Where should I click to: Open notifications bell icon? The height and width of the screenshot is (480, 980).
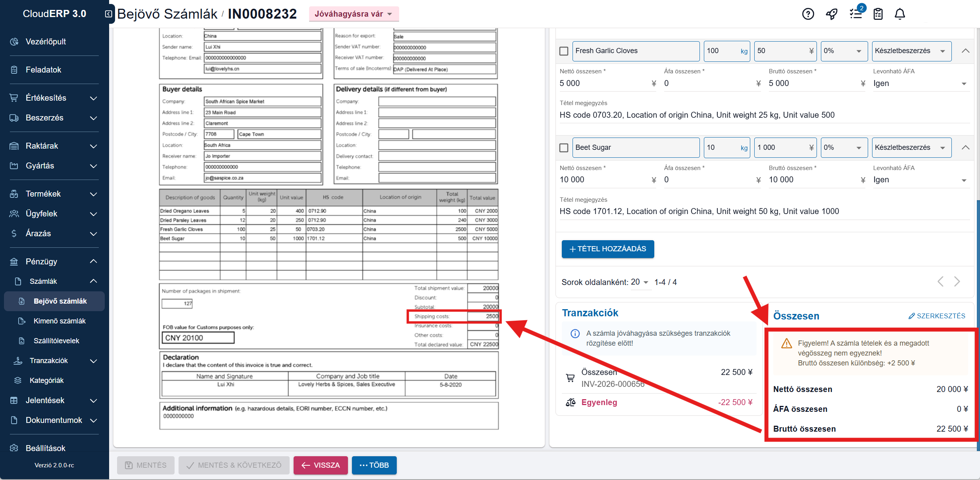900,14
